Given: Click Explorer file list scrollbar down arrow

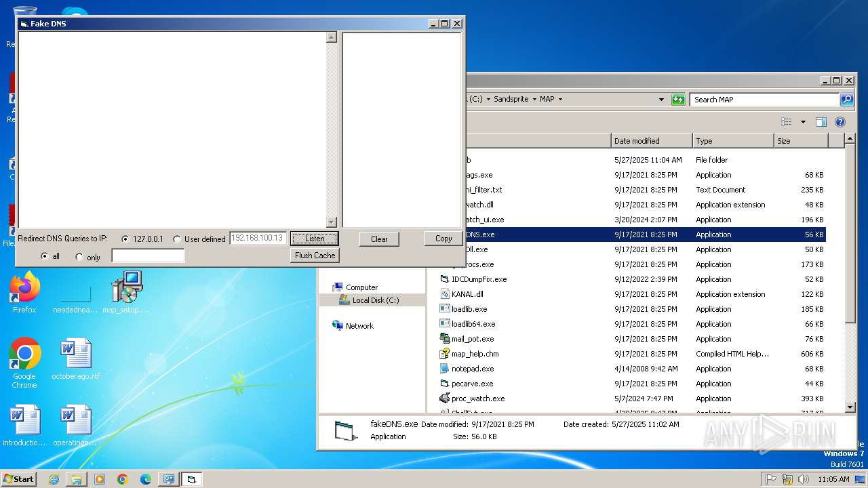Looking at the screenshot, I should pos(850,407).
